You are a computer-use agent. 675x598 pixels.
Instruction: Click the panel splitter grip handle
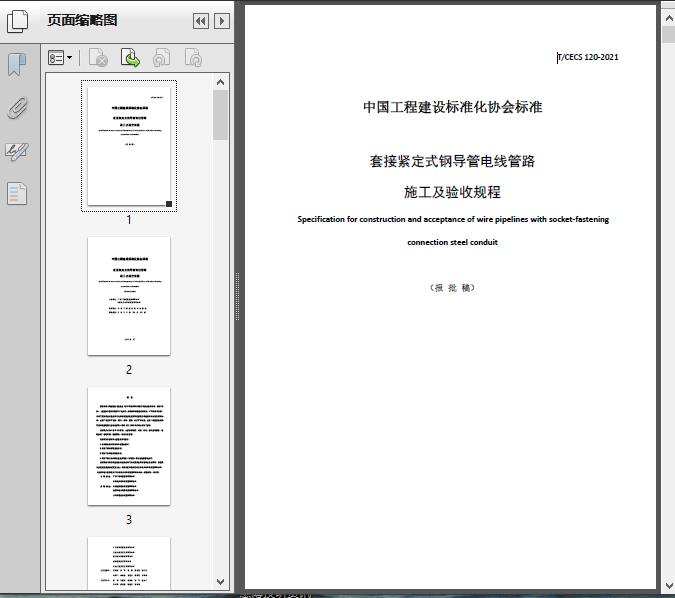click(x=237, y=297)
